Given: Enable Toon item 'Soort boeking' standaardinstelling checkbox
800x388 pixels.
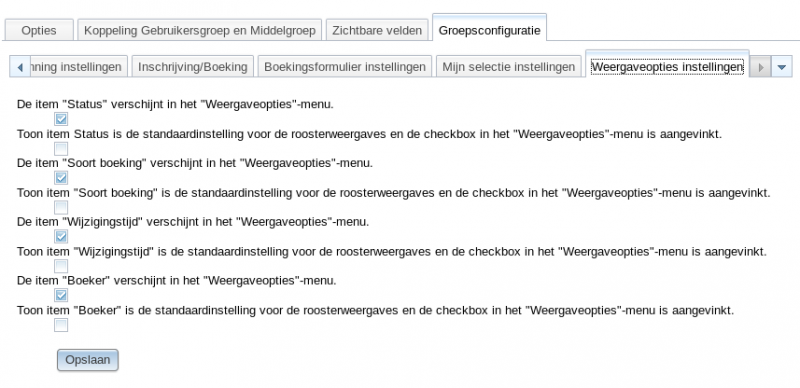Looking at the screenshot, I should (61, 208).
